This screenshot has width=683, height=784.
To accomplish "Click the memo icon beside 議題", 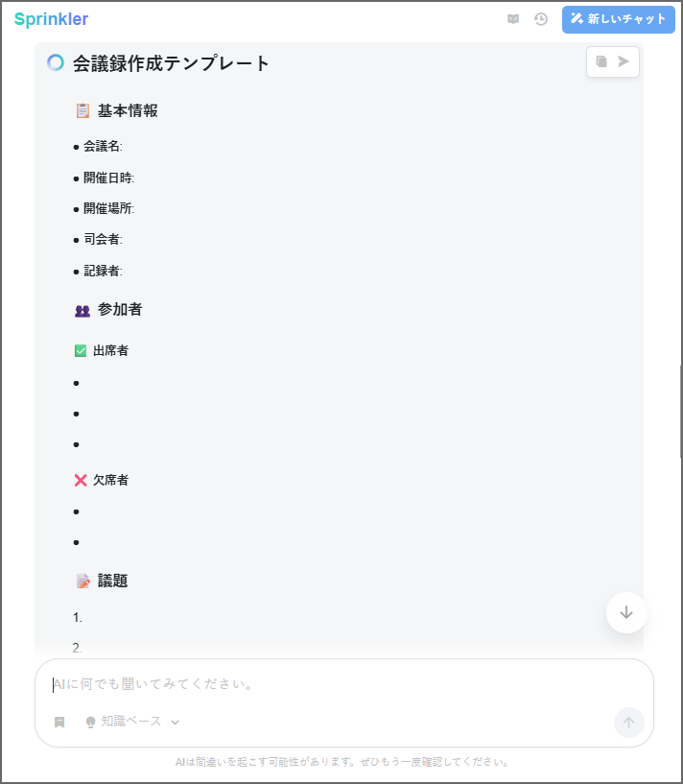I will (82, 581).
